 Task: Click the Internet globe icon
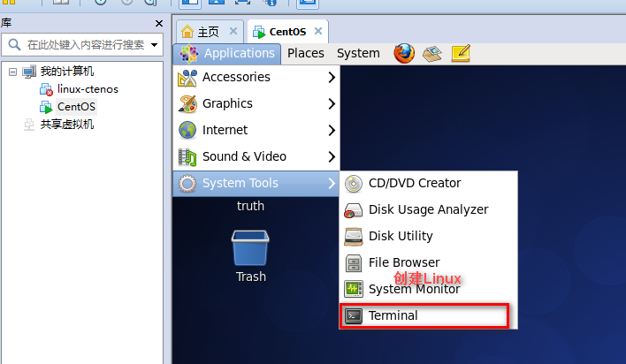click(187, 130)
